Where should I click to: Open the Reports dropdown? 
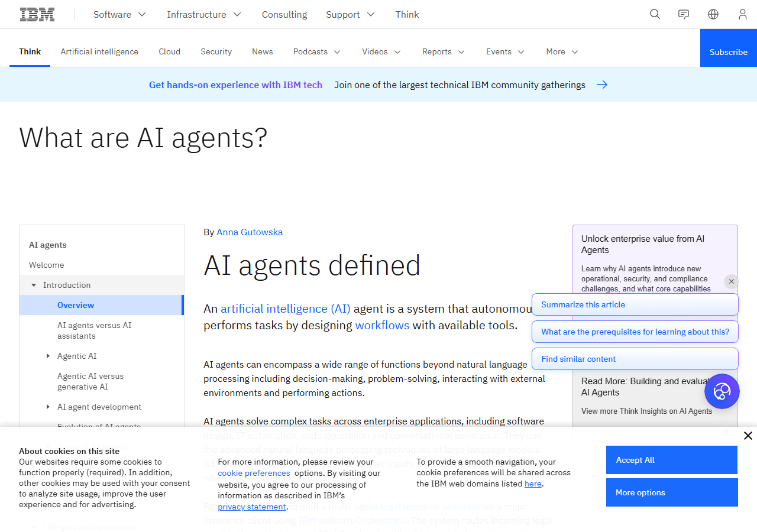444,51
